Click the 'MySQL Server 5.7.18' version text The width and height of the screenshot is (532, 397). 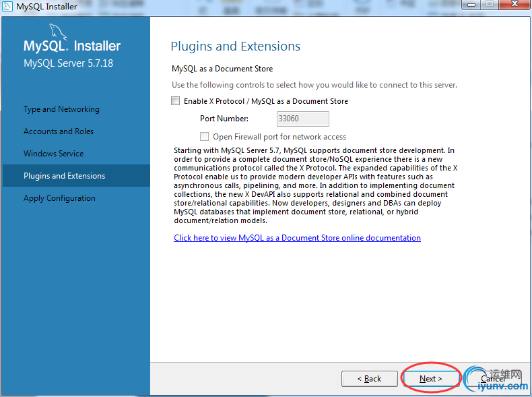[x=68, y=63]
